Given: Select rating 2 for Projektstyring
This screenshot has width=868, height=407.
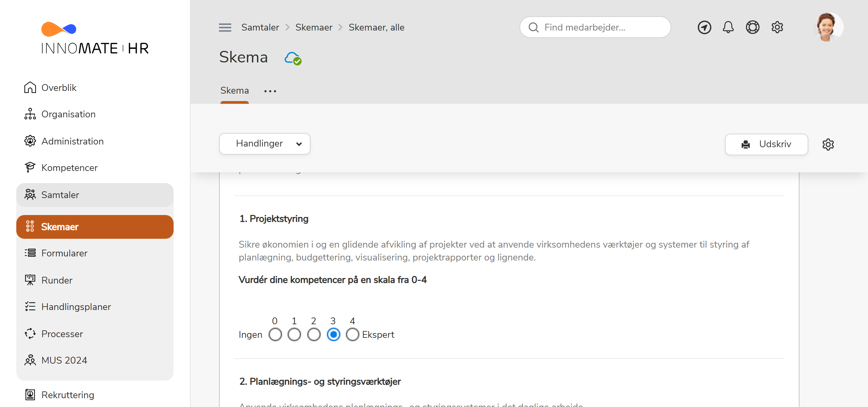Looking at the screenshot, I should (314, 335).
